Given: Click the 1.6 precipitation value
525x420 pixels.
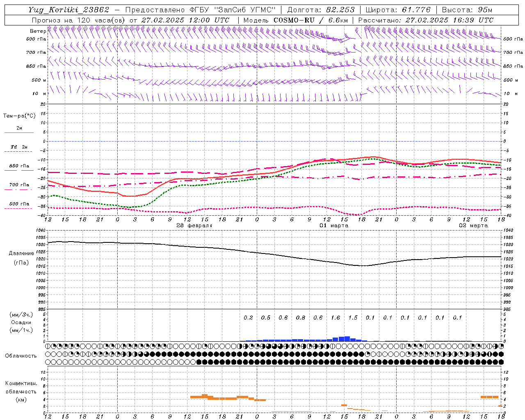Looking at the screenshot, I should point(336,317).
